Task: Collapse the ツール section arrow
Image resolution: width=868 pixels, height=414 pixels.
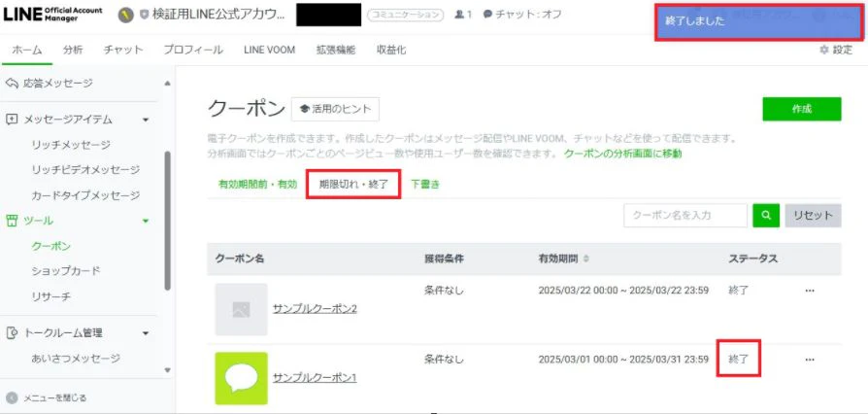Action: click(x=146, y=222)
